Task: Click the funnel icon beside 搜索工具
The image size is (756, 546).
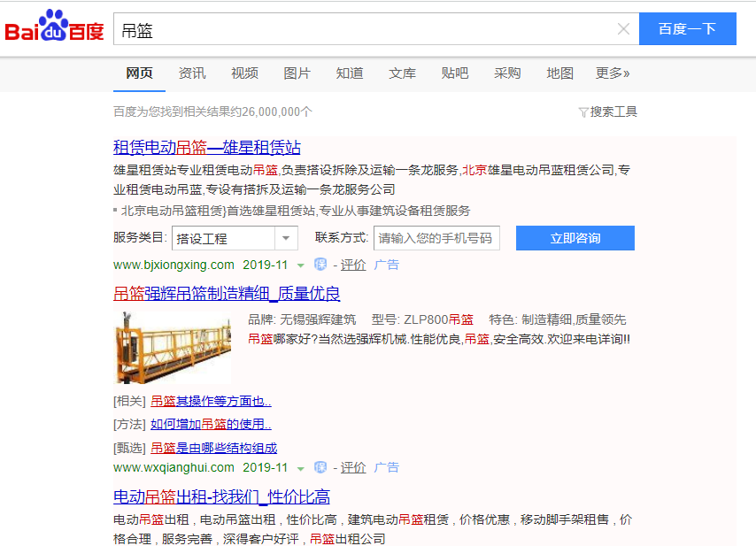Action: click(x=583, y=112)
